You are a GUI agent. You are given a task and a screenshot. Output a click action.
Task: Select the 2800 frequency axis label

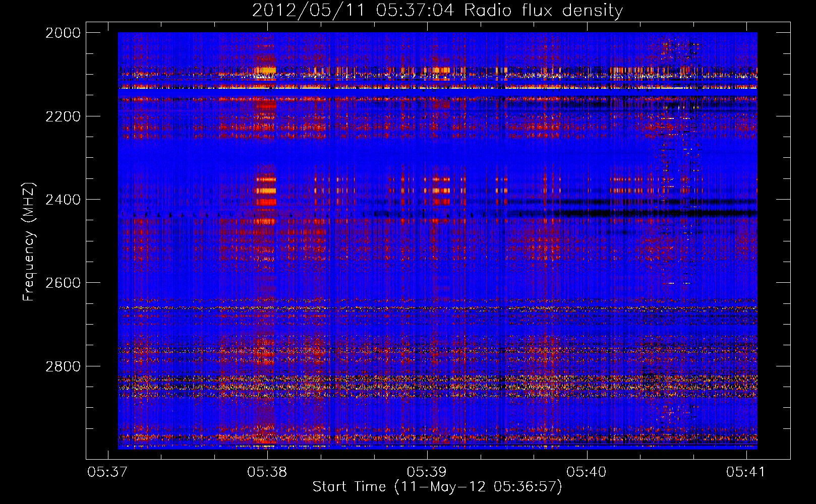(63, 366)
